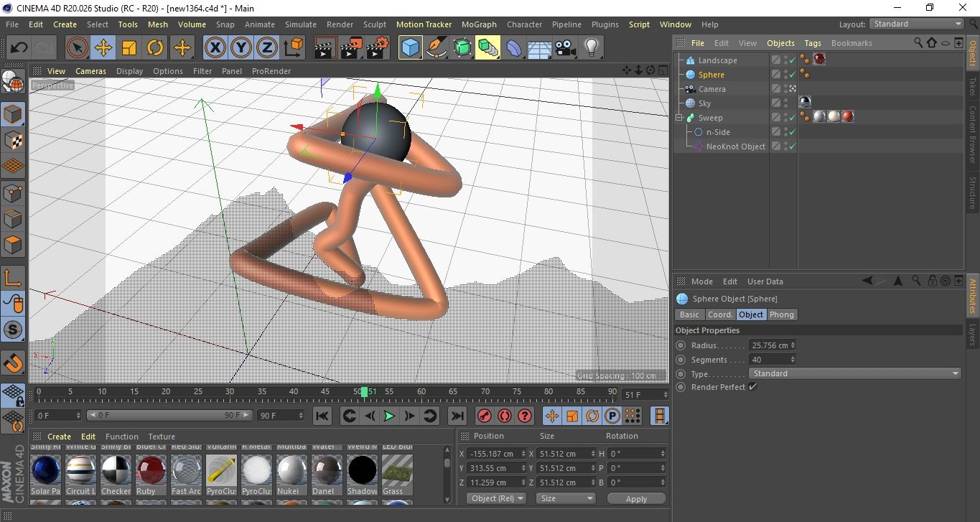Image resolution: width=980 pixels, height=522 pixels.
Task: Toggle the Render Perfect checkbox
Action: 753,387
